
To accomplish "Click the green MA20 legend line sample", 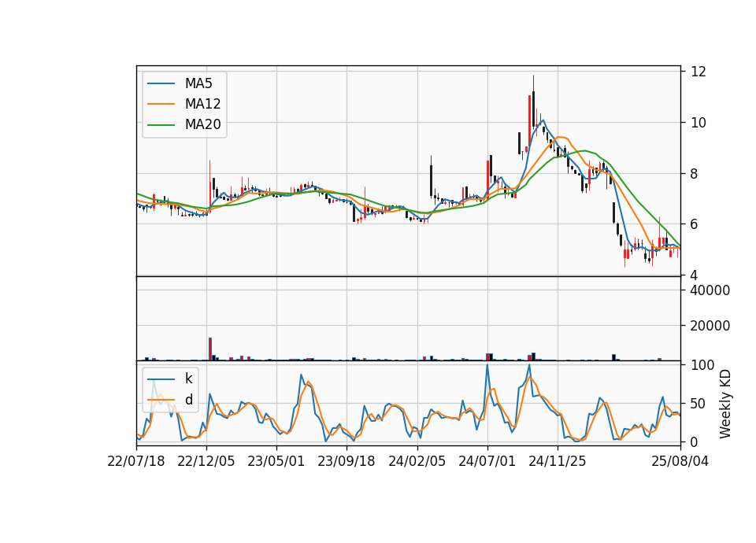I will [161, 125].
